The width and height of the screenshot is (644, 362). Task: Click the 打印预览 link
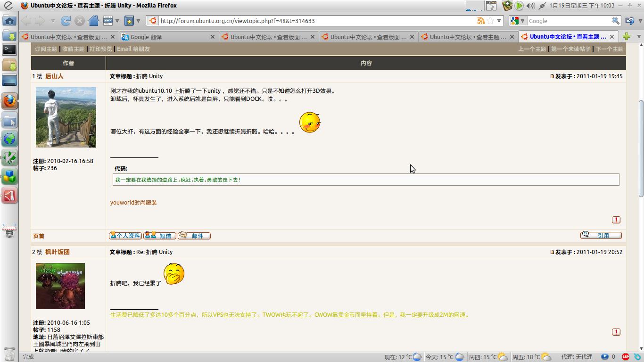coord(101,49)
